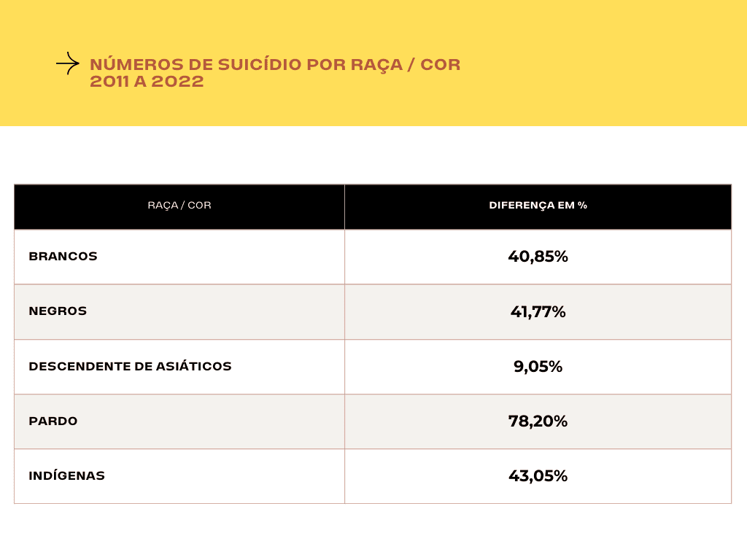Click the year 2011 in the subtitle
The height and width of the screenshot is (560, 747).
(108, 82)
